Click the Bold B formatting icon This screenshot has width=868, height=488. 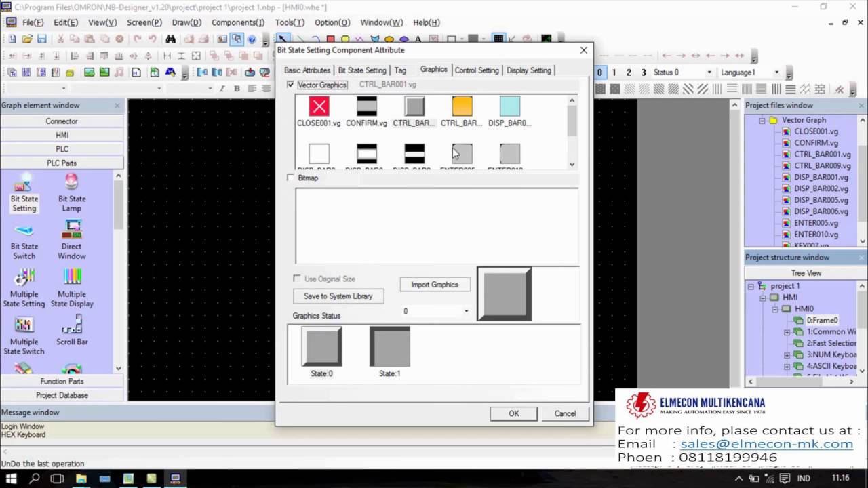point(237,89)
